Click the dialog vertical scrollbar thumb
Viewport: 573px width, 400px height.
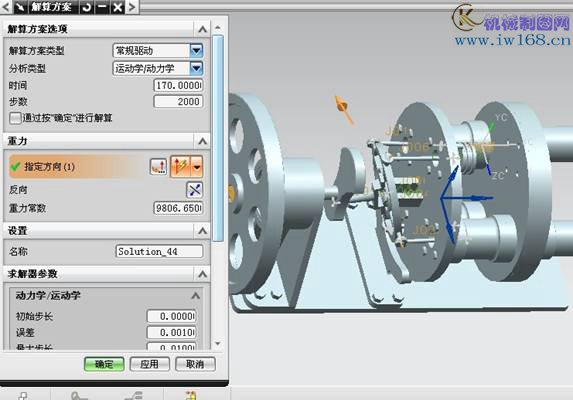pos(218,138)
